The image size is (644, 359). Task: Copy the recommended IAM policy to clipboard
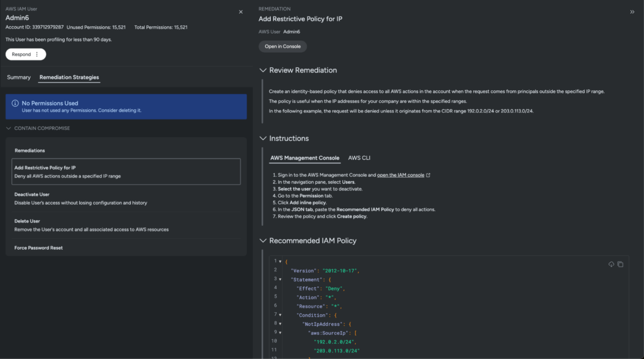click(x=620, y=264)
